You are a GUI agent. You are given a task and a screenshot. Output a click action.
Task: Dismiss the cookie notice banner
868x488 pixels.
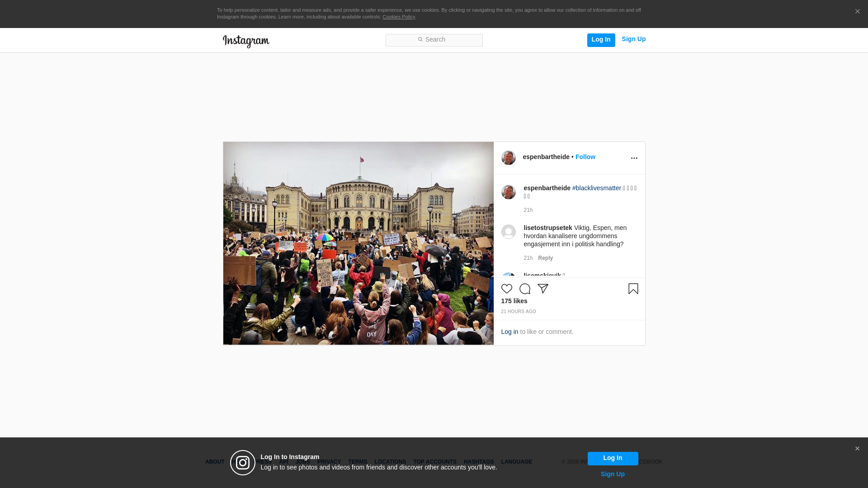coord(857,12)
